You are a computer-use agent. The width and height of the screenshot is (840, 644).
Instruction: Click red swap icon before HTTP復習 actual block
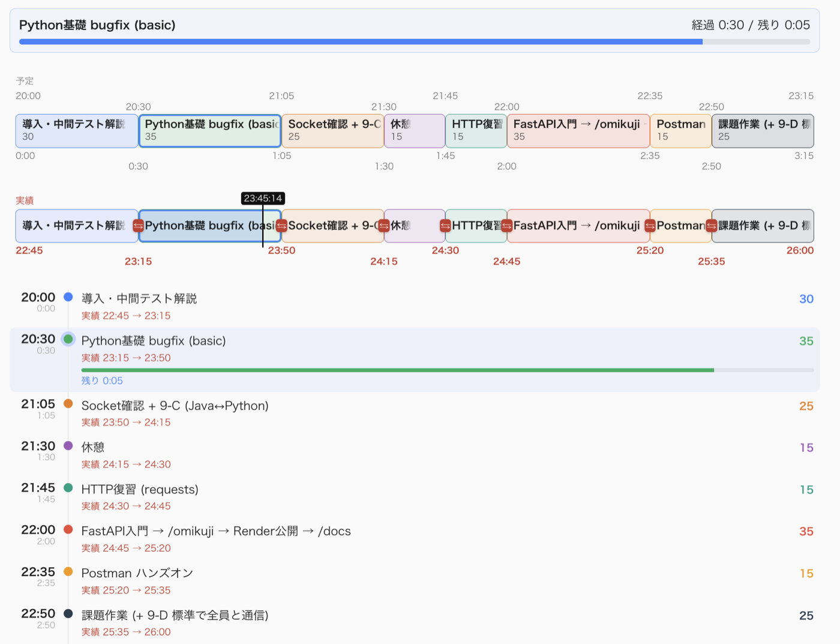(x=445, y=226)
